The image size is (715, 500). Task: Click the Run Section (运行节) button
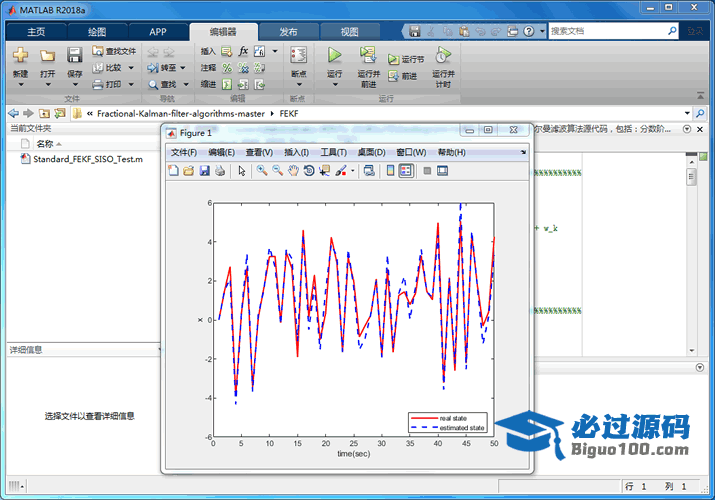coord(406,59)
